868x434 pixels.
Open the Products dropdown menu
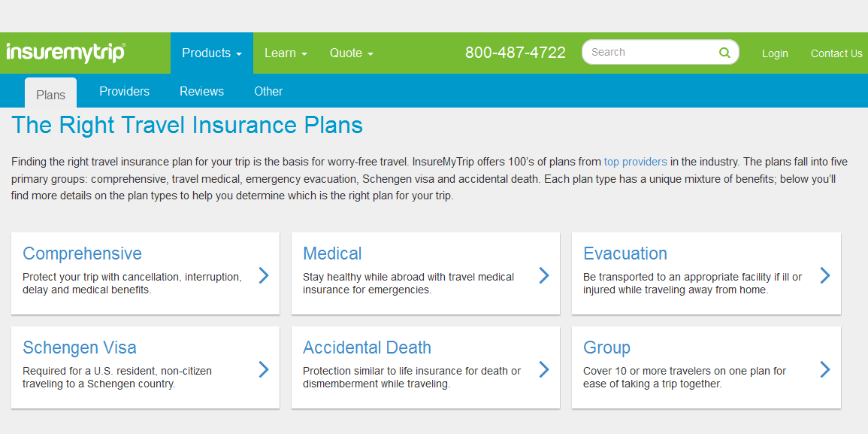[x=211, y=53]
